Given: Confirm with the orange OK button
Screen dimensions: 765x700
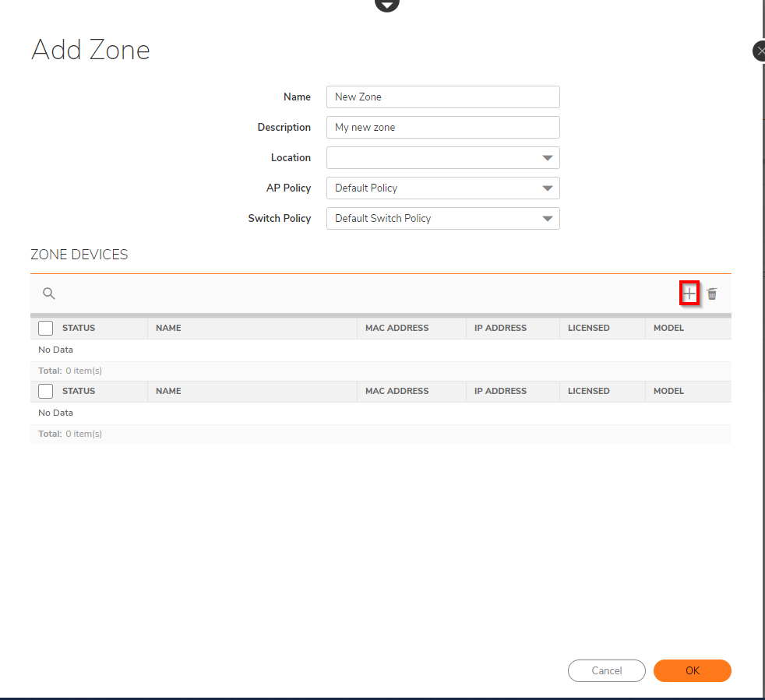Looking at the screenshot, I should point(692,670).
